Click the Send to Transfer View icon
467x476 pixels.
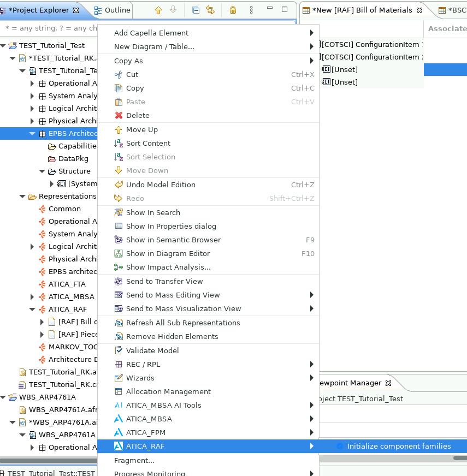(x=119, y=282)
